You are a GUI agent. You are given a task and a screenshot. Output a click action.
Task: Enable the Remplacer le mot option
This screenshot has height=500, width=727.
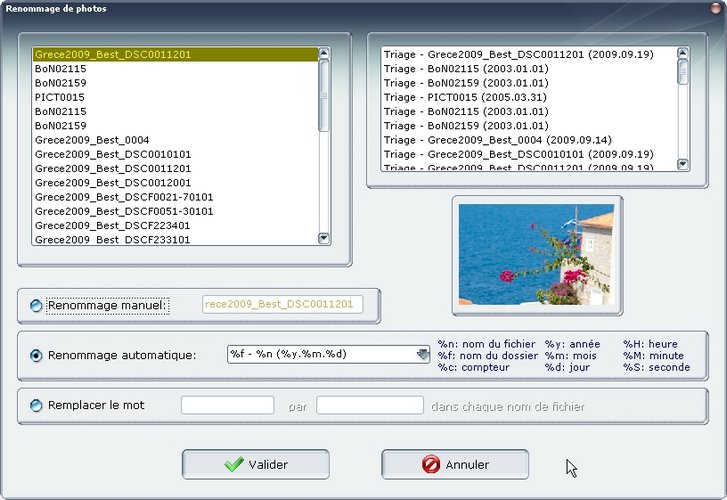[37, 405]
